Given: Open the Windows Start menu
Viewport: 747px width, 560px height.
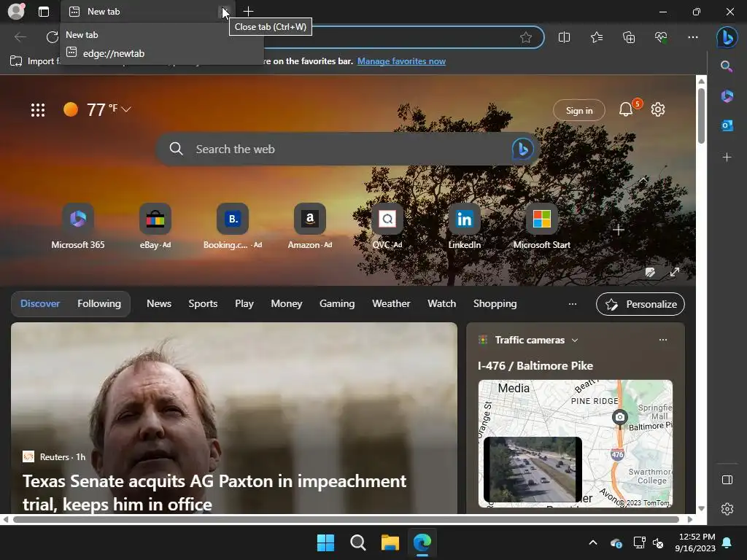Looking at the screenshot, I should point(326,542).
